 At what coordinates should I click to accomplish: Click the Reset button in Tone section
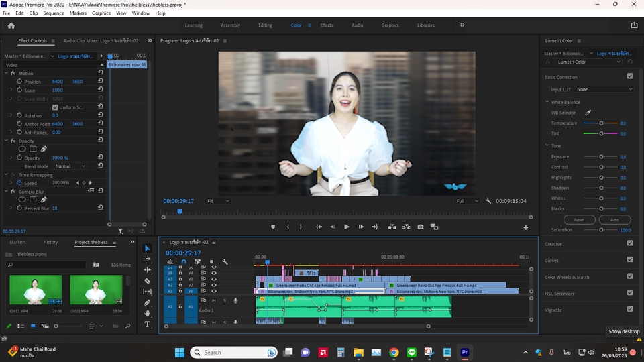pos(579,220)
